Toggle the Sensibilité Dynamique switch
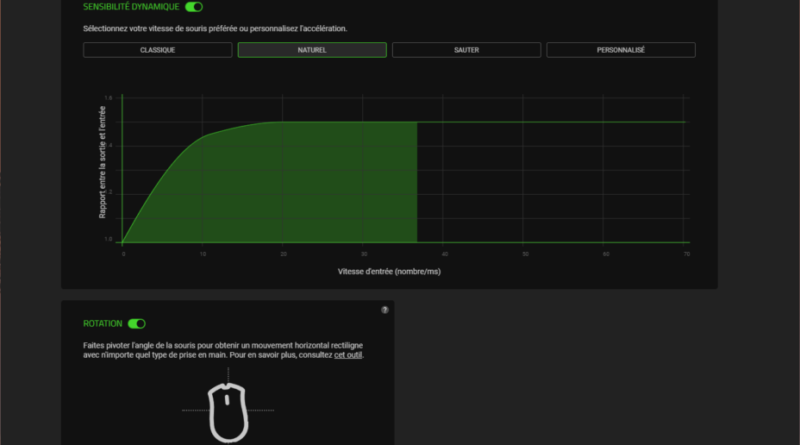The image size is (800, 445). click(194, 7)
